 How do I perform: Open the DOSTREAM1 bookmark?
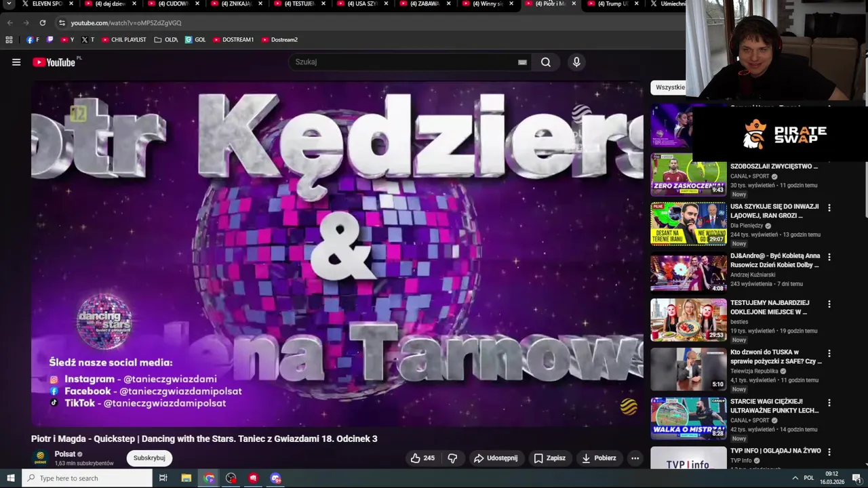tap(233, 39)
